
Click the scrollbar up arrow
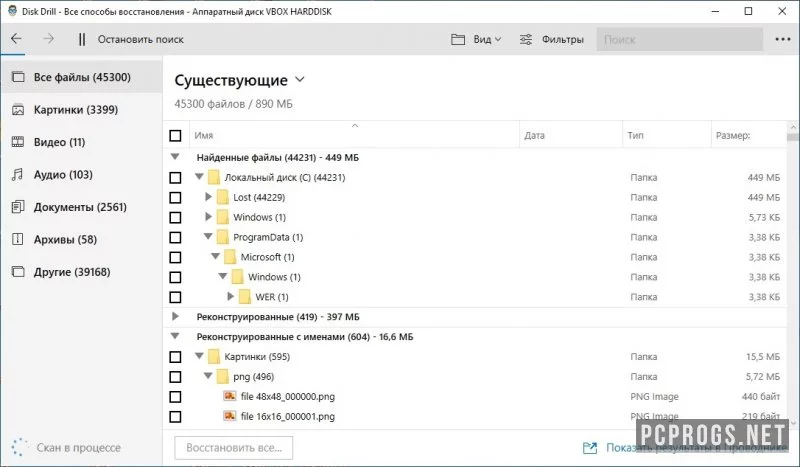pyautogui.click(x=792, y=127)
